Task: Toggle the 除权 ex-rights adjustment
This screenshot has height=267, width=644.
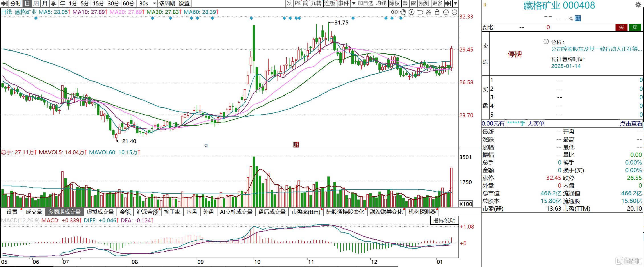Action: click(x=394, y=3)
